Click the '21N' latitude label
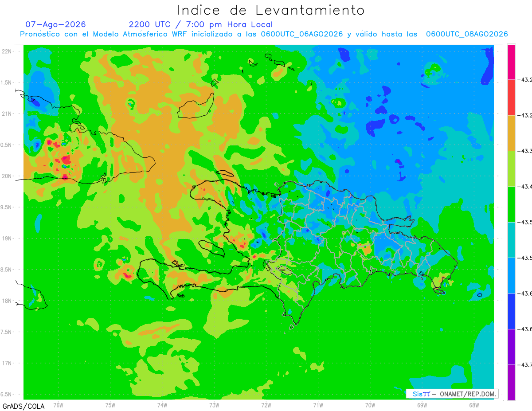This screenshot has height=411, width=532. 8,114
